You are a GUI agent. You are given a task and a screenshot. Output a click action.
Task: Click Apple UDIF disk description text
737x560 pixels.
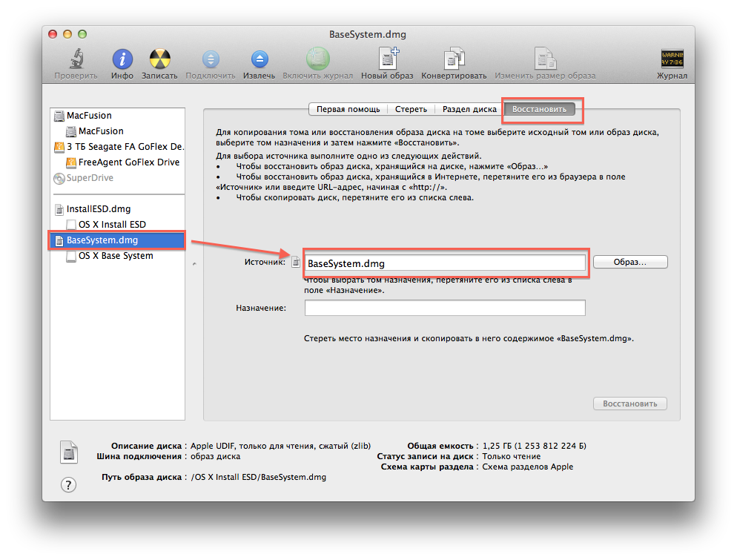280,446
